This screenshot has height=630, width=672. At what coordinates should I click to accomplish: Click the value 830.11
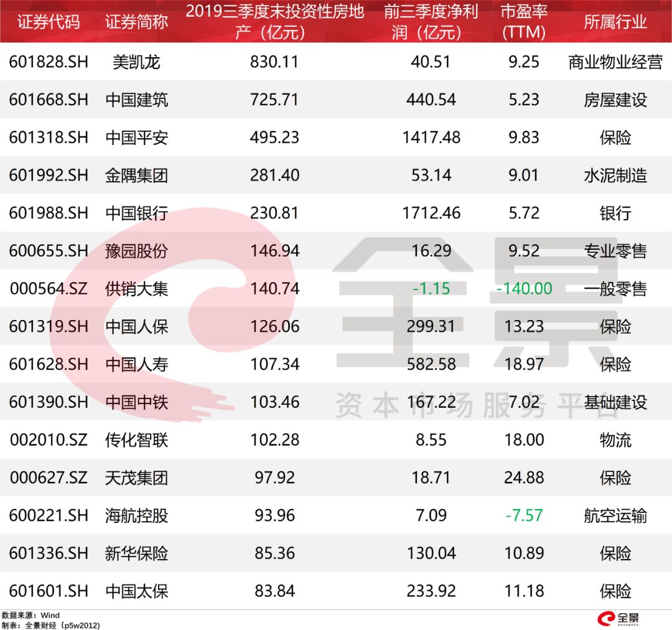tap(274, 62)
